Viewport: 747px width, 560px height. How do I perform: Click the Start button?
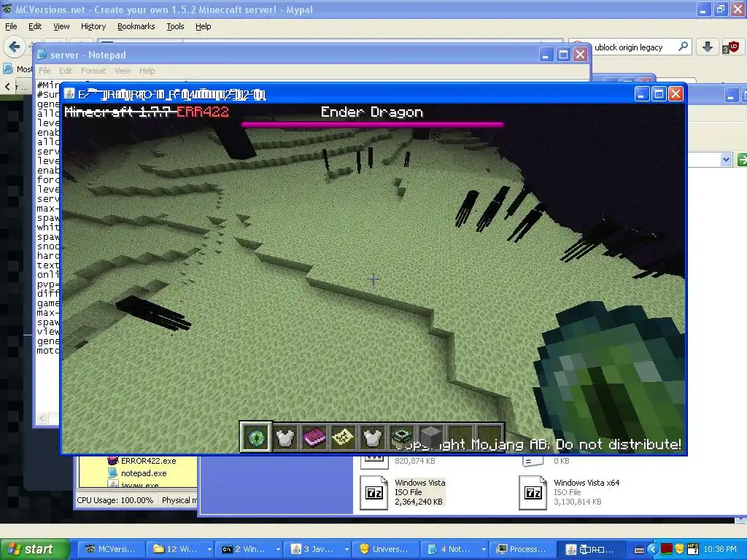(x=34, y=549)
